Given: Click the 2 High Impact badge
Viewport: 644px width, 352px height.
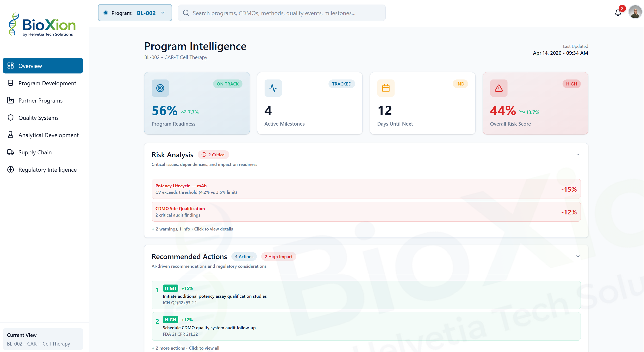Looking at the screenshot, I should (279, 257).
